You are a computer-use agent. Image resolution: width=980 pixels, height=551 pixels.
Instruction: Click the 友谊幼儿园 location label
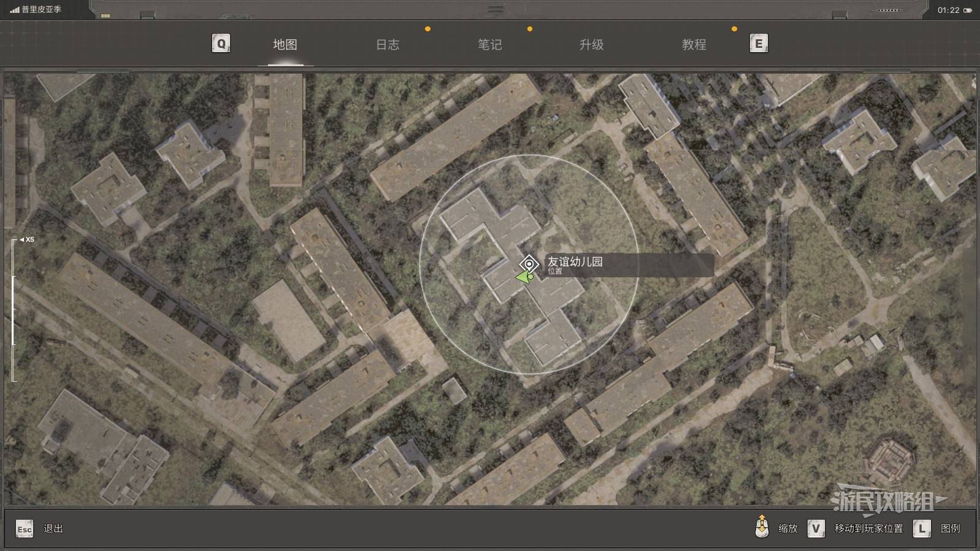575,262
